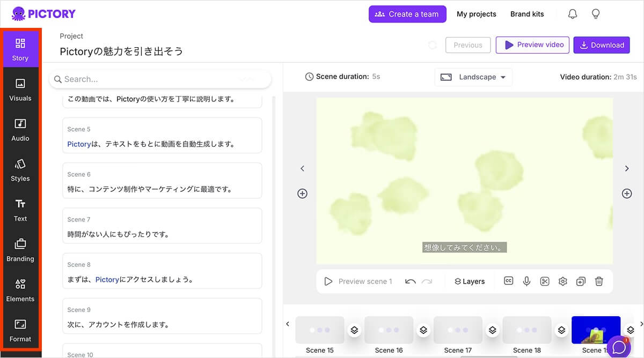The image size is (644, 358).
Task: Click the Pictory link in Scene 8
Action: pos(107,279)
